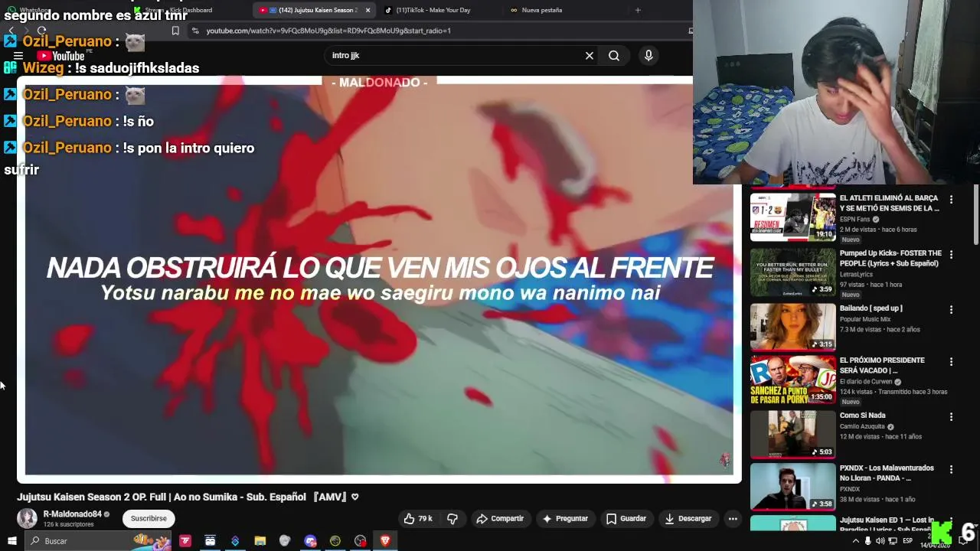Screen dimensions: 980x551
Task: Clear the 'intro jjk' search text
Action: pos(590,56)
